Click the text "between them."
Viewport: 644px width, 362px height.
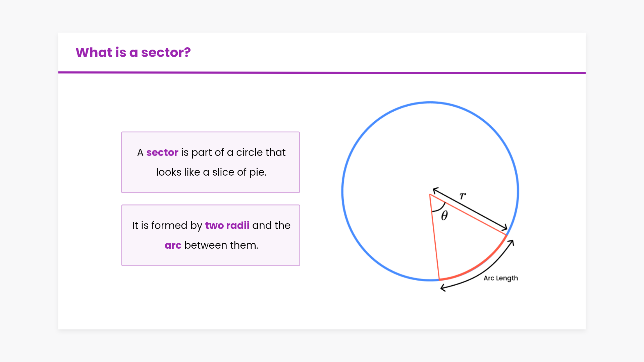tap(221, 245)
